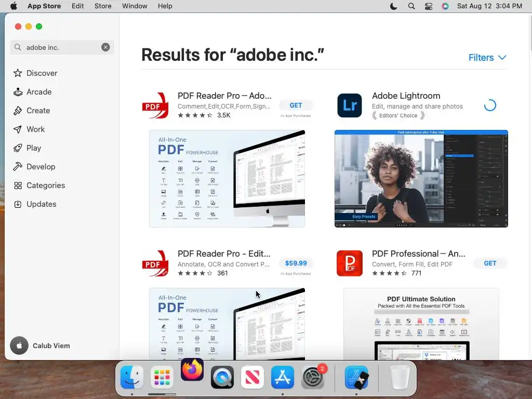
Task: Click the search magnifier in the sidebar field
Action: click(x=18, y=47)
